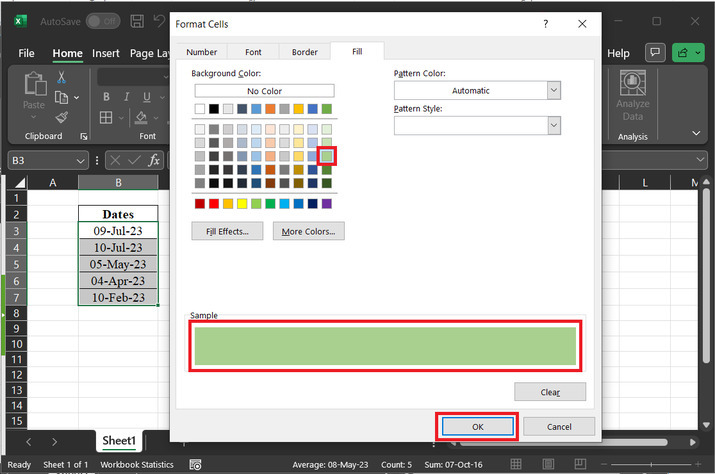Screen dimensions: 715x474
Task: Click the macro recording status bar icon
Action: click(x=195, y=464)
